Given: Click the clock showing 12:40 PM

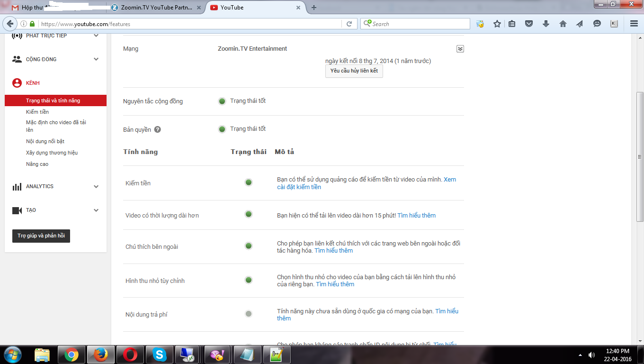Looking at the screenshot, I should tap(617, 351).
